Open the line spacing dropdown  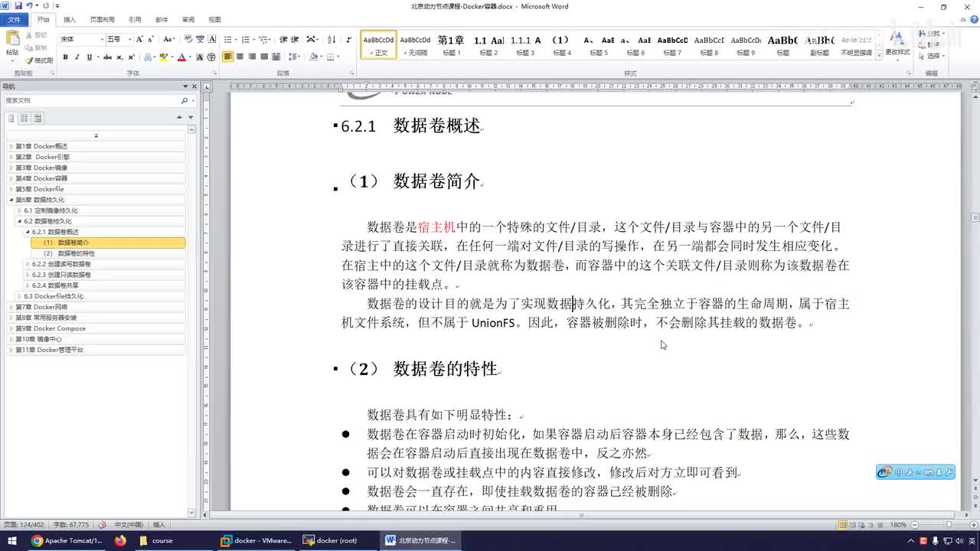[295, 57]
